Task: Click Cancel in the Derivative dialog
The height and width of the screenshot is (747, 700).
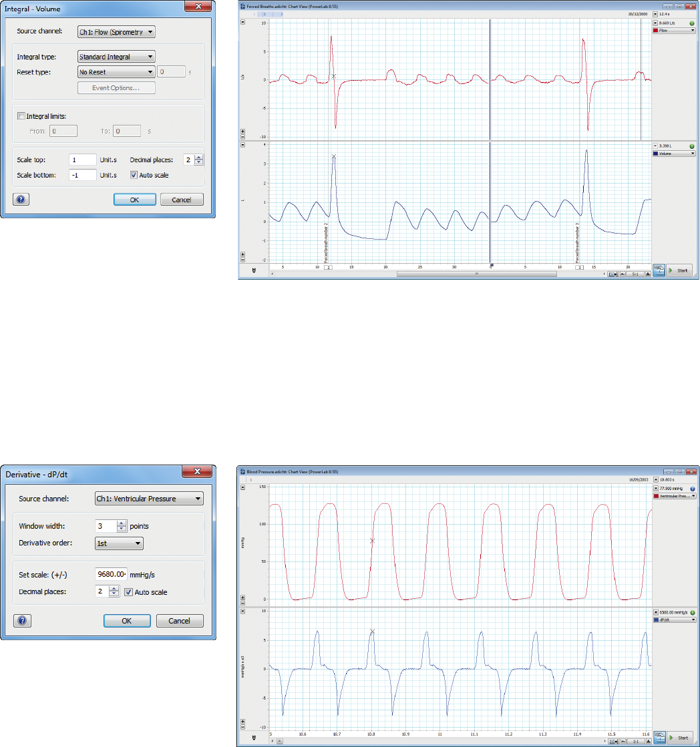Action: click(x=179, y=620)
